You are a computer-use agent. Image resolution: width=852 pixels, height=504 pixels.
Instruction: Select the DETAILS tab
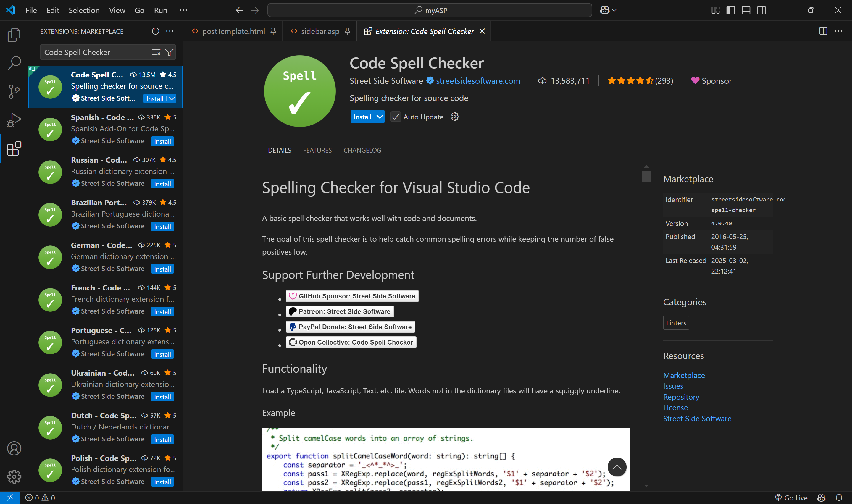click(x=280, y=150)
